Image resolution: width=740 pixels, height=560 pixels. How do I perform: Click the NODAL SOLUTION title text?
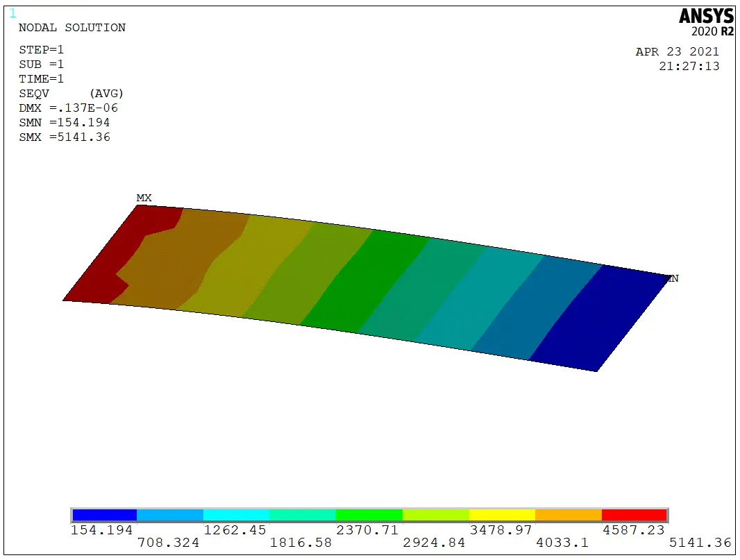(x=72, y=27)
